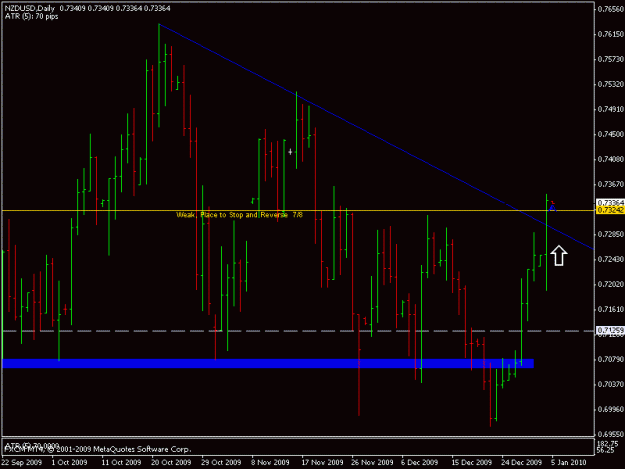
Task: Click the 0.69960 price axis label
Action: [611, 409]
